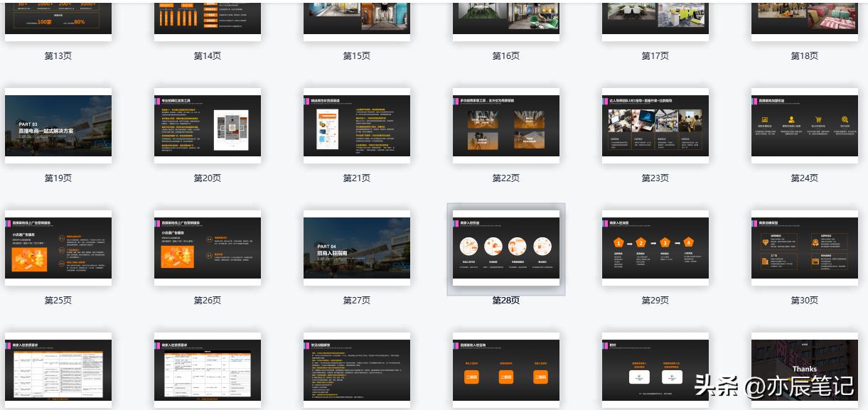Click the page 21 slide thumbnail
The width and height of the screenshot is (868, 410).
357,126
